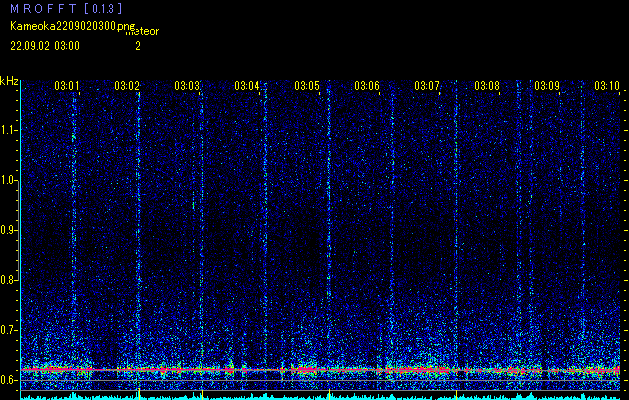Viewport: 629px width, 400px height.
Task: Click the kHz axis unit label
Action: click(x=9, y=81)
